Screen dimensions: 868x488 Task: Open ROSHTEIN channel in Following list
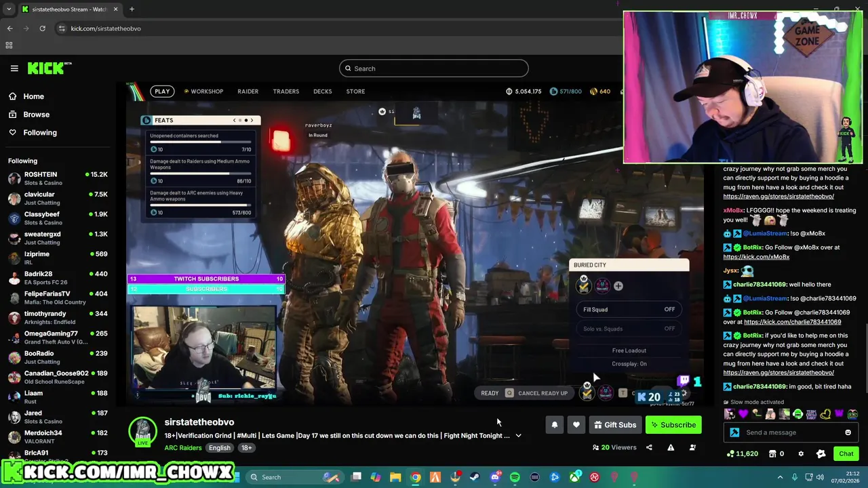58,178
